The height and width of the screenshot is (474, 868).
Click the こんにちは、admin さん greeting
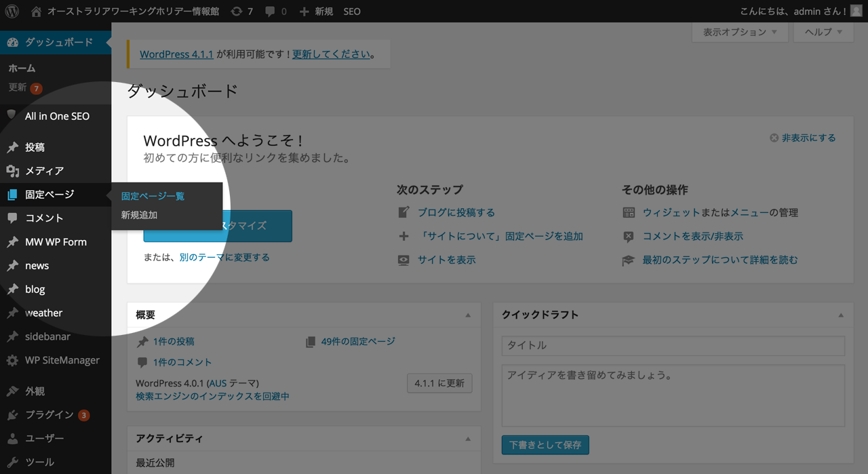point(793,11)
